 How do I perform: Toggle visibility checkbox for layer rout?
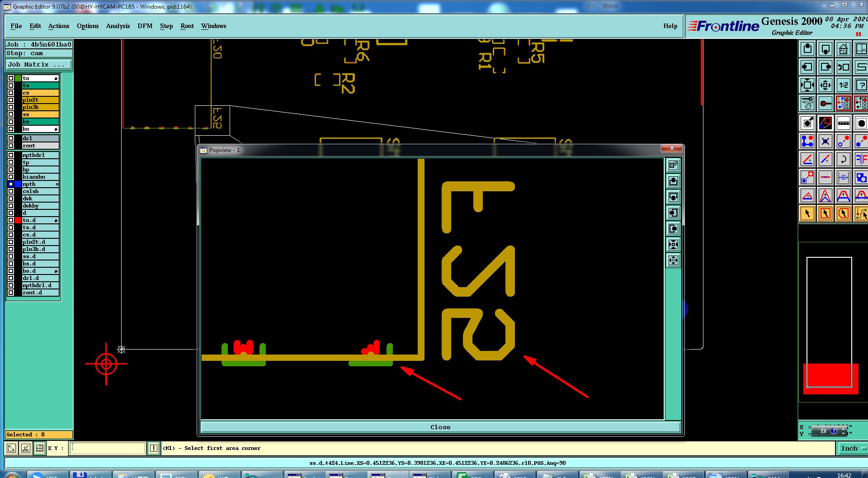(x=11, y=146)
